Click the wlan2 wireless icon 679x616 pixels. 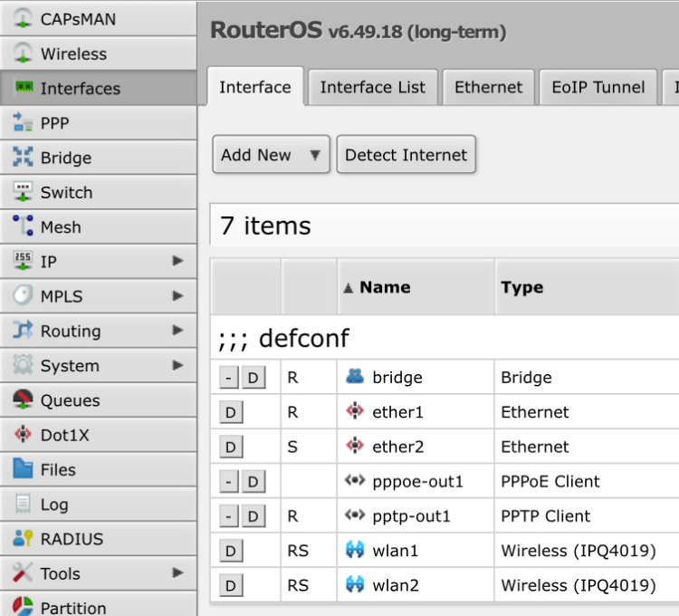[x=355, y=584]
